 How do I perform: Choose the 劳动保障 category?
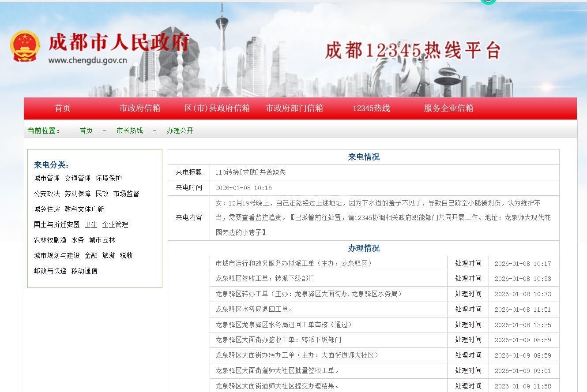pos(78,194)
